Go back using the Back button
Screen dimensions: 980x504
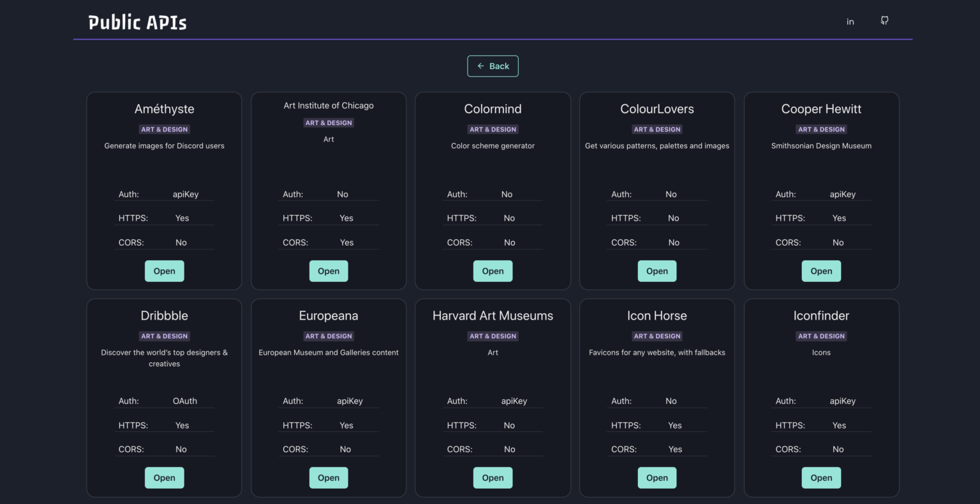click(493, 66)
